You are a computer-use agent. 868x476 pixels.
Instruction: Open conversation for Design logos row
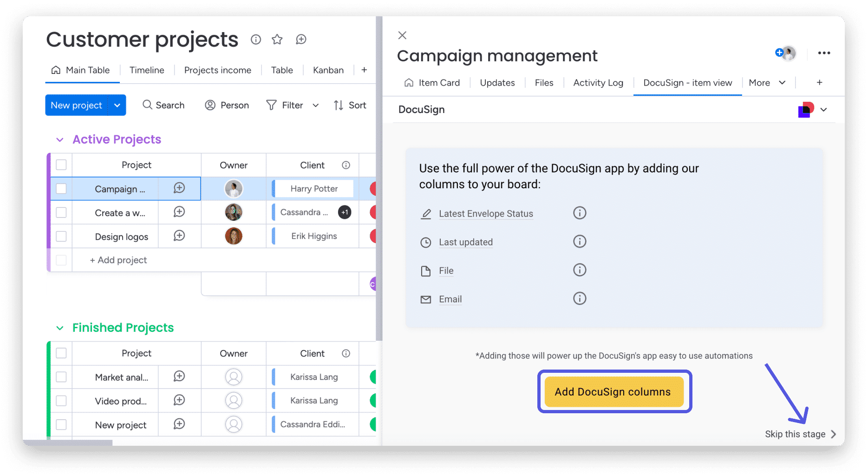[179, 236]
